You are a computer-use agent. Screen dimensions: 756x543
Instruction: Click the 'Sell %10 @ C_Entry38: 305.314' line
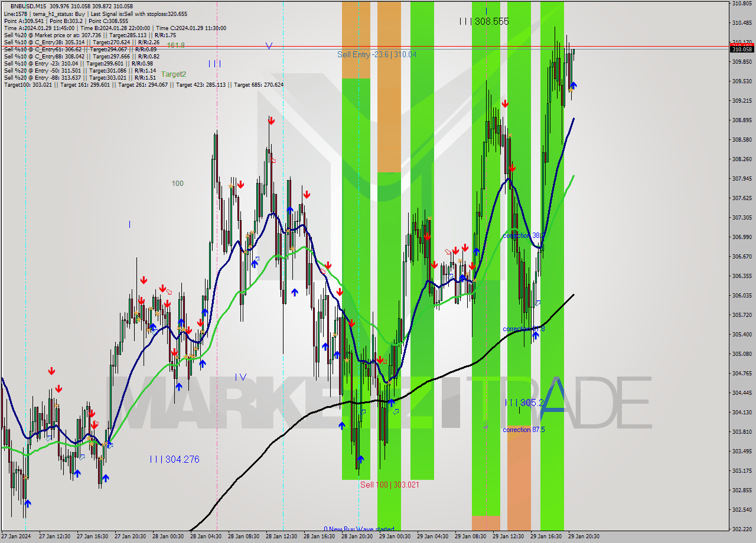pos(82,42)
